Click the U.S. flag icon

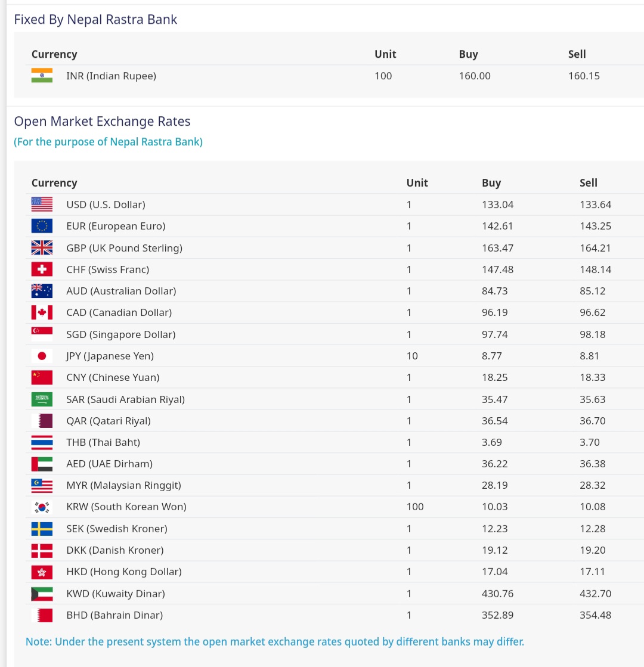pos(42,204)
